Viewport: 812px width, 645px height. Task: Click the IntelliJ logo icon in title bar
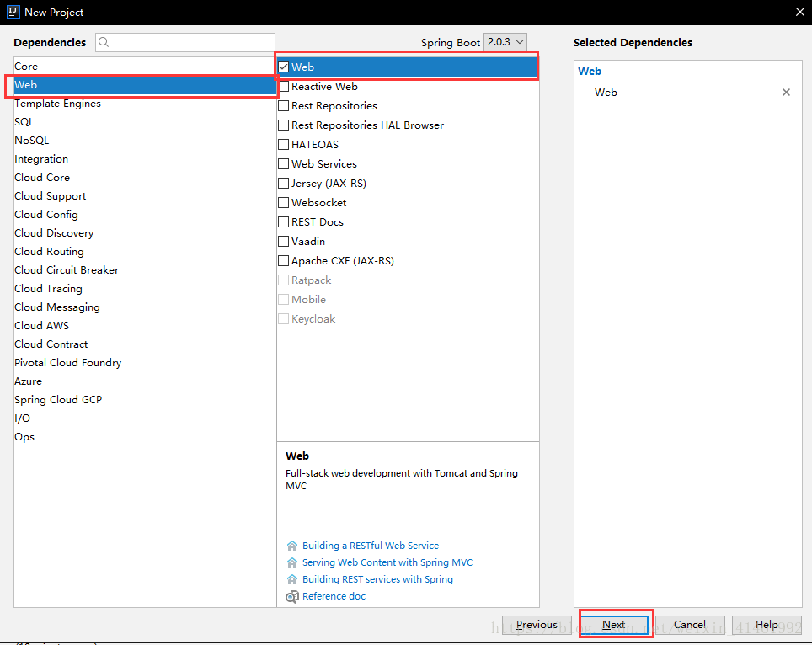tap(13, 12)
